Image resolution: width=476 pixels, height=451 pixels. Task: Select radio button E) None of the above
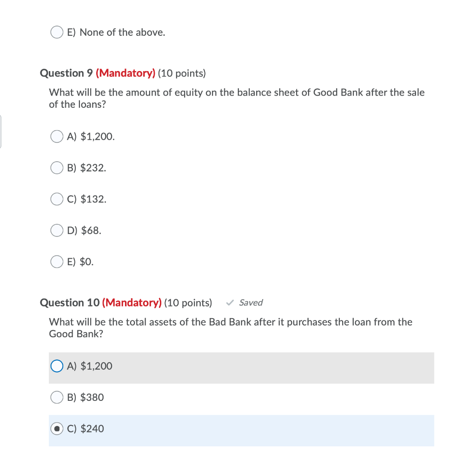56,32
